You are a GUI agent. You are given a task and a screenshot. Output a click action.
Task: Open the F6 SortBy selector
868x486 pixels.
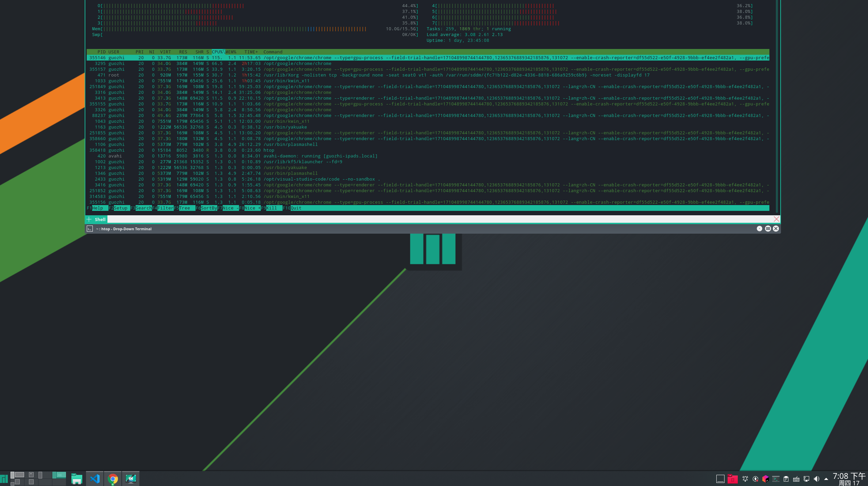tap(209, 208)
